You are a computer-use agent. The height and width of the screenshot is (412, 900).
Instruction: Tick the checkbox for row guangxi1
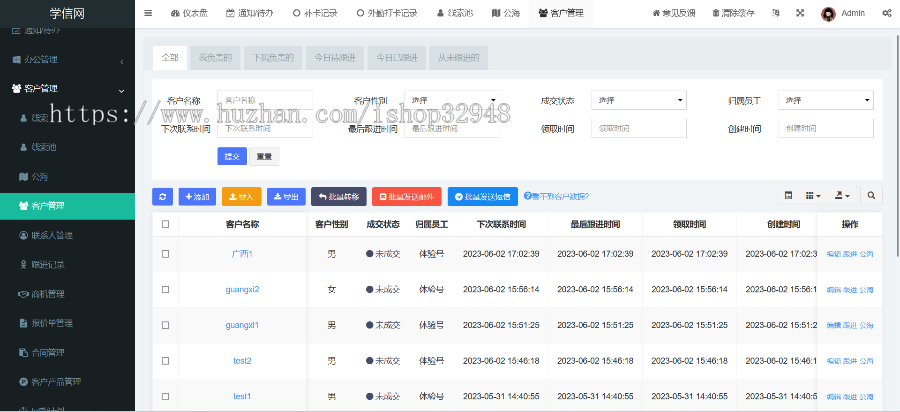point(165,325)
